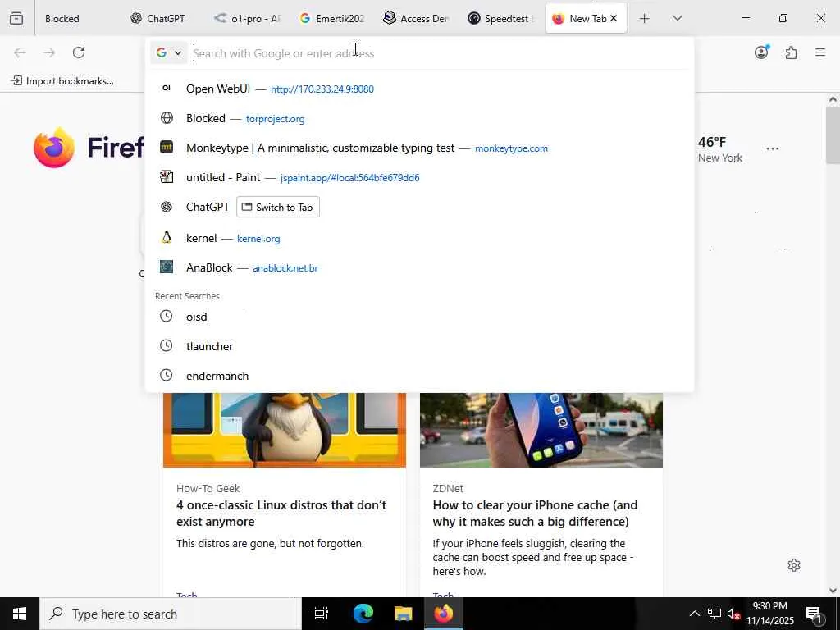Image resolution: width=840 pixels, height=630 pixels.
Task: Select recent search tlauncher
Action: point(419,346)
